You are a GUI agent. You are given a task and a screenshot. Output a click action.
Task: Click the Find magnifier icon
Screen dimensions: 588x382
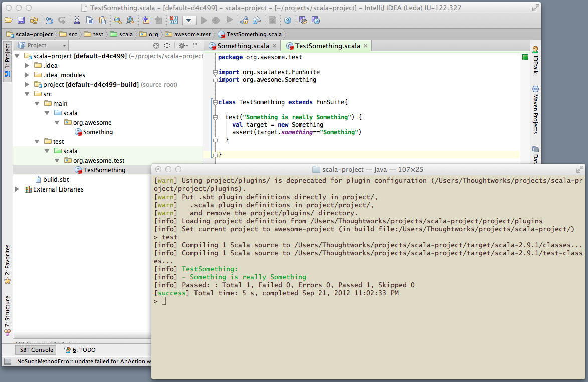tap(118, 20)
